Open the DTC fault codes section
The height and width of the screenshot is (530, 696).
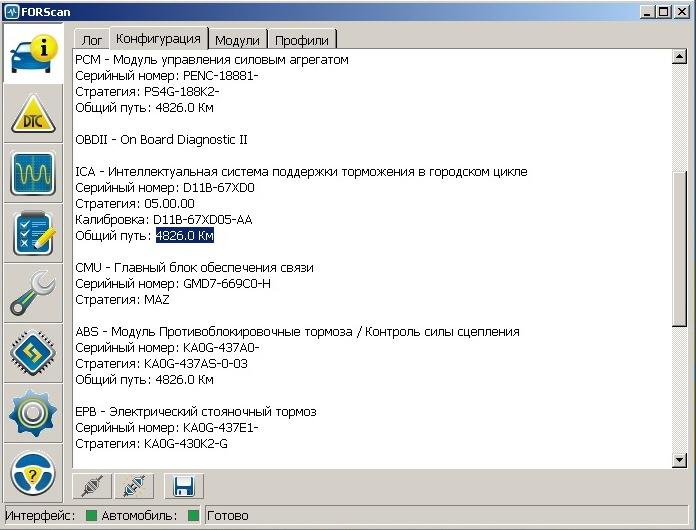tap(33, 114)
